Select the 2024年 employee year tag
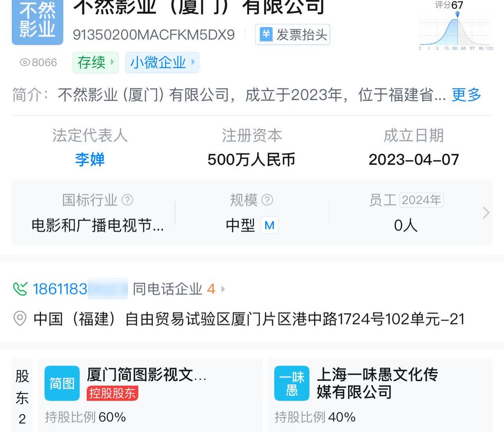This screenshot has height=432, width=504. click(421, 200)
